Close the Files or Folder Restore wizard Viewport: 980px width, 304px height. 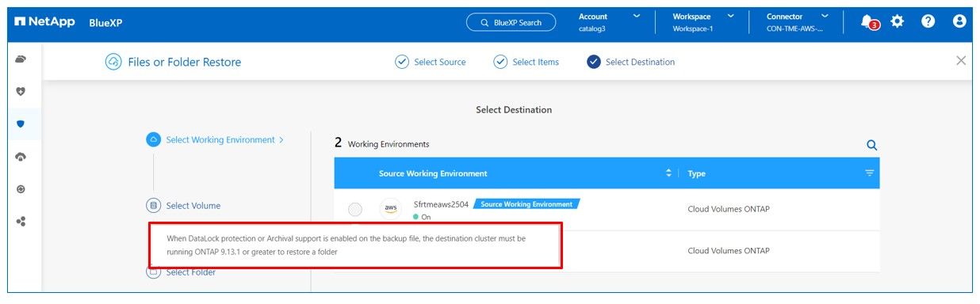click(x=961, y=61)
